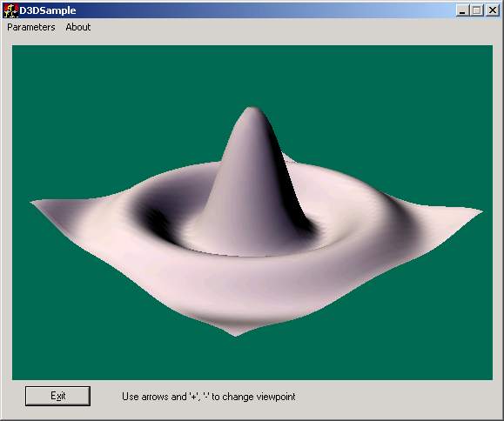Image resolution: width=504 pixels, height=421 pixels.
Task: Click the green background above the peak
Action: 252,74
